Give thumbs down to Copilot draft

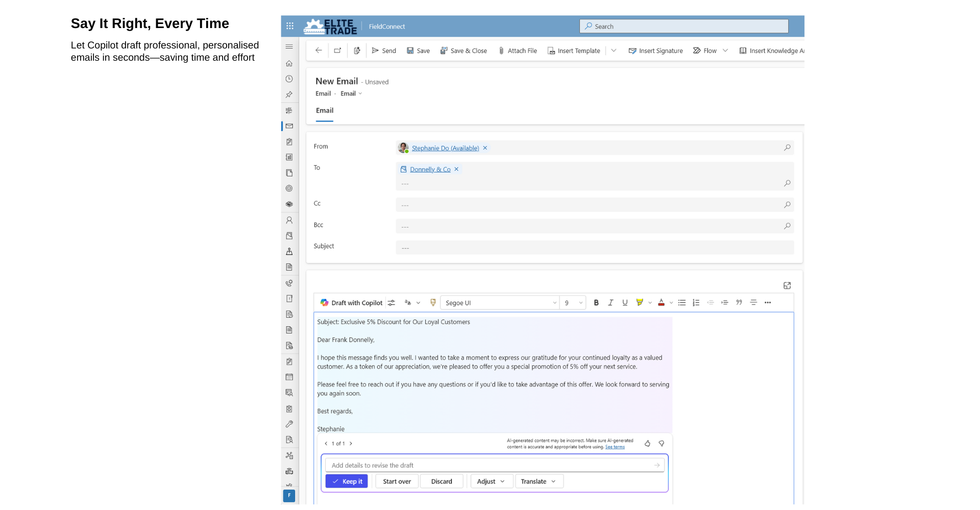click(661, 444)
